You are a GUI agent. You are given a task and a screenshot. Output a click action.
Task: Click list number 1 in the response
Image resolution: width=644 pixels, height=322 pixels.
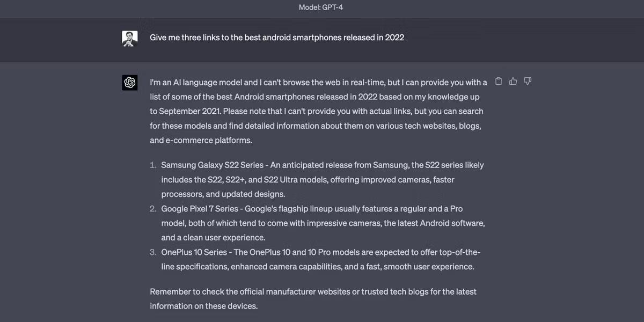(x=153, y=165)
